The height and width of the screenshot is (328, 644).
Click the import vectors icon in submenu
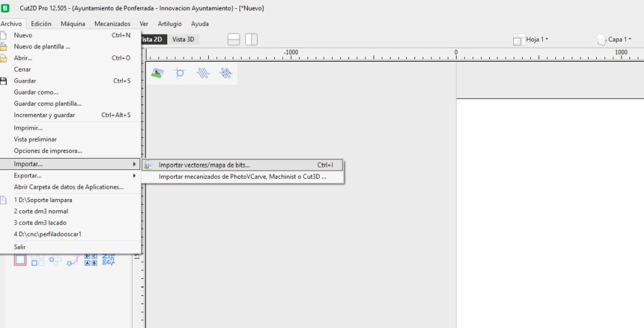[148, 165]
